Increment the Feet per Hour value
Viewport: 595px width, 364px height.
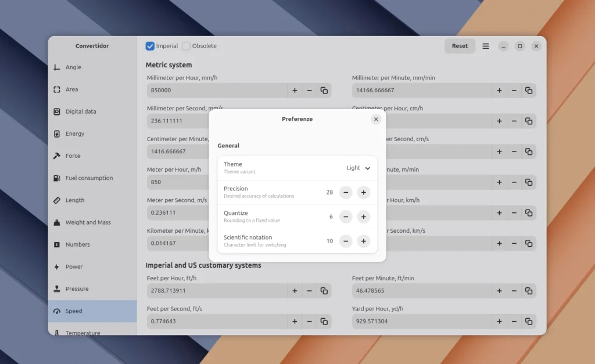[x=295, y=290]
